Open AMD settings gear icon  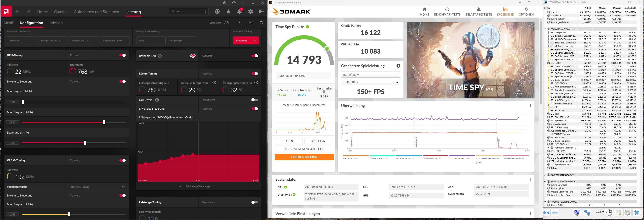[x=250, y=12]
